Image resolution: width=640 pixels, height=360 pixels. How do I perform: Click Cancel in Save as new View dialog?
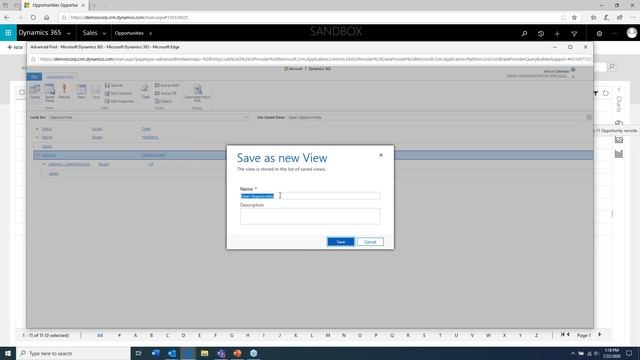point(370,242)
